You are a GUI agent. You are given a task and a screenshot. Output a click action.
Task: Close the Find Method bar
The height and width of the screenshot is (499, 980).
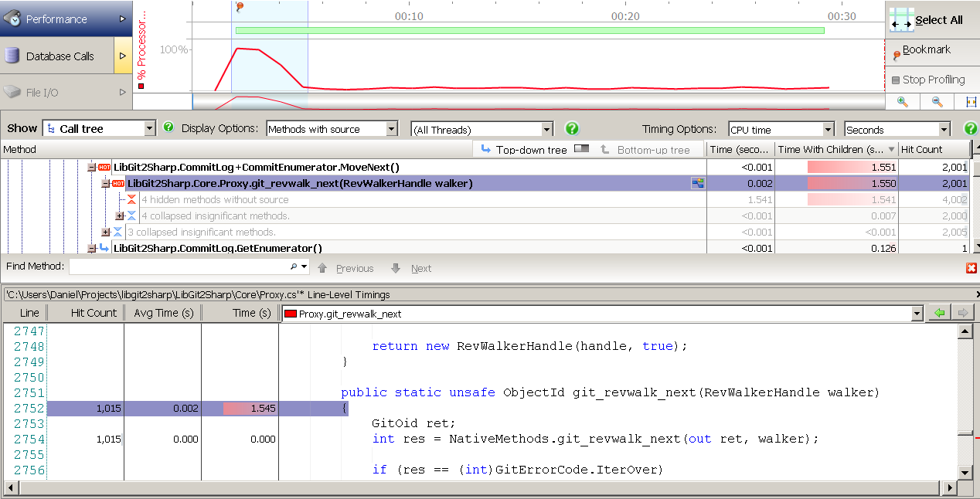(x=971, y=268)
